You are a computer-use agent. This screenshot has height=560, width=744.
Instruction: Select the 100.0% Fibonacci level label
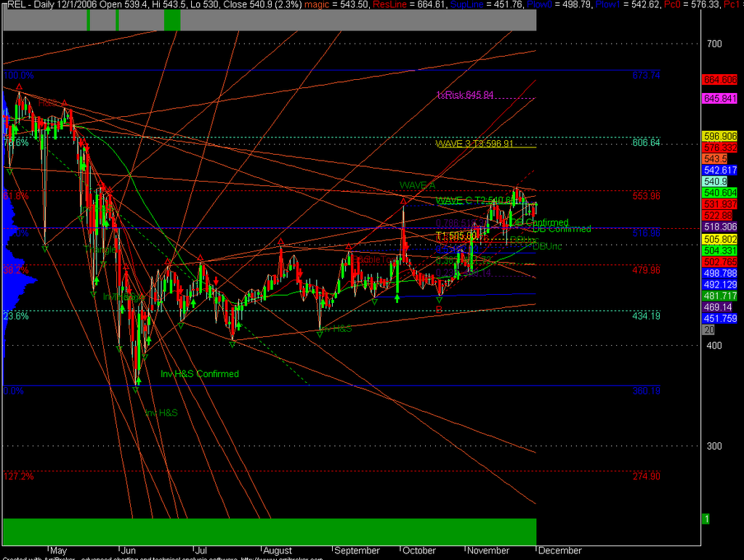18,76
